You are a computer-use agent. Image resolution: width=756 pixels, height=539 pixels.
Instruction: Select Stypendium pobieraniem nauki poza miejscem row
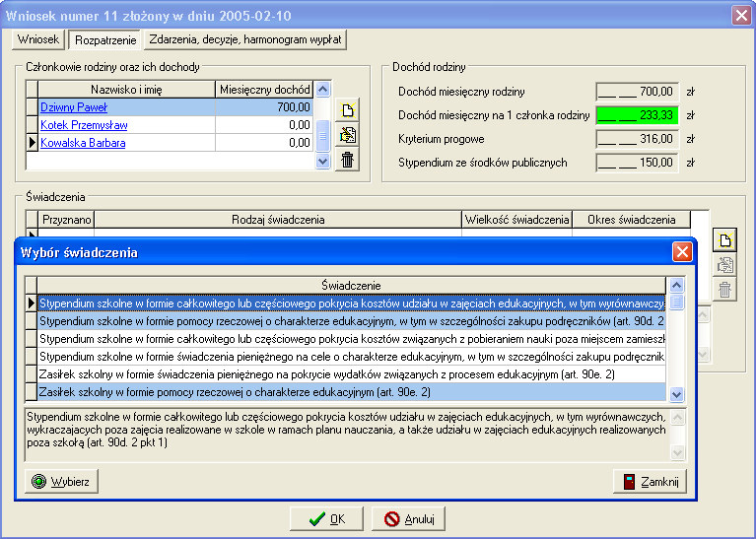[x=352, y=339]
